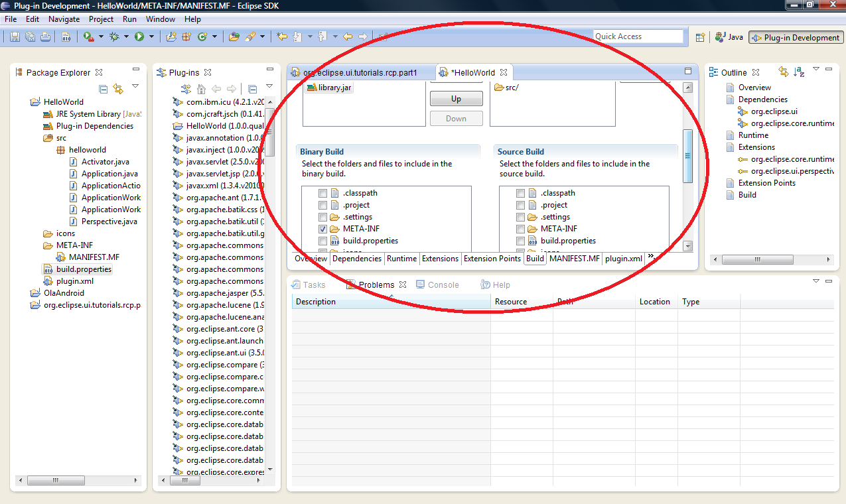
Task: Check .project in Binary Build
Action: (322, 205)
